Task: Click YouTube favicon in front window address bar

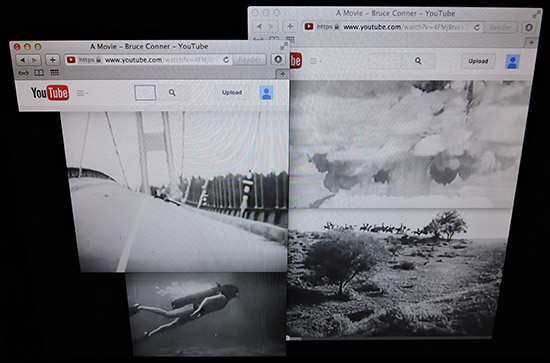Action: click(71, 60)
